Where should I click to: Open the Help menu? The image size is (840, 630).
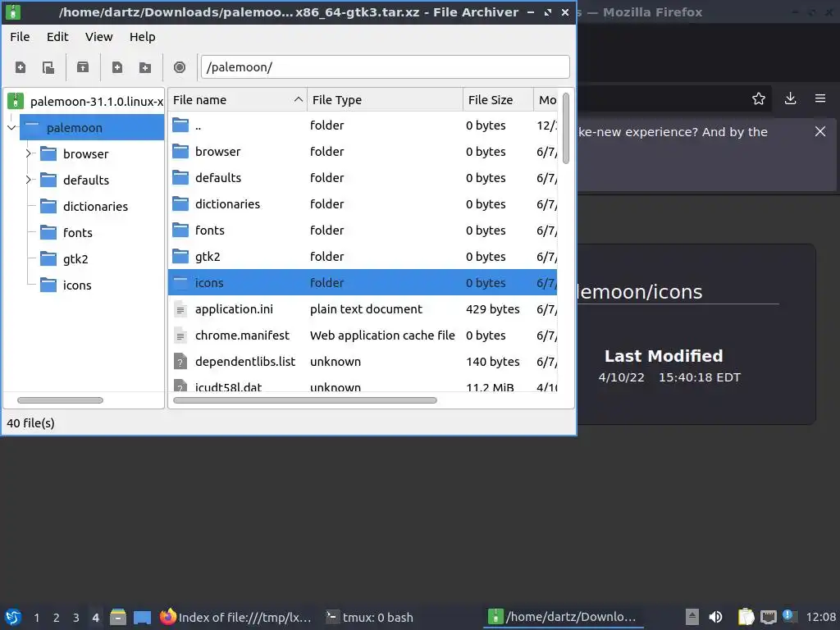(x=143, y=37)
